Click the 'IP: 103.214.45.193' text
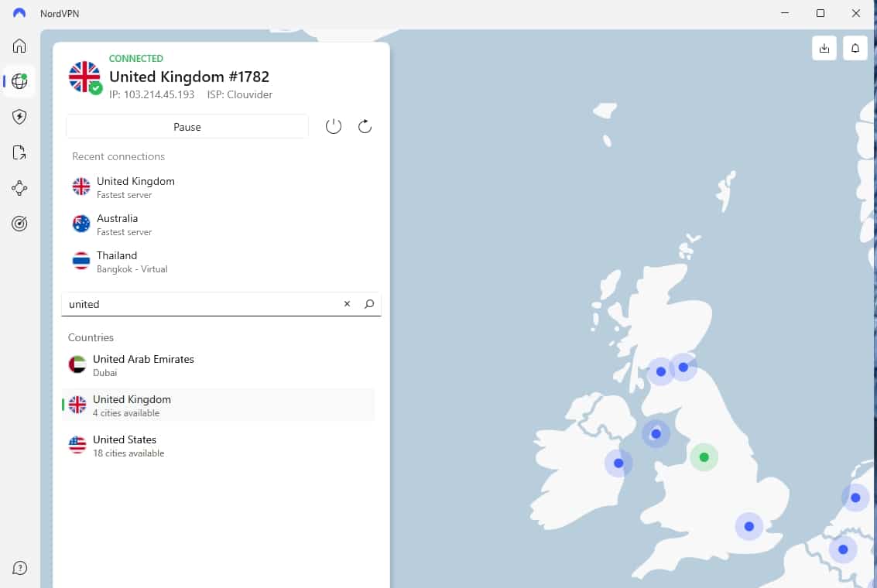 pos(152,94)
